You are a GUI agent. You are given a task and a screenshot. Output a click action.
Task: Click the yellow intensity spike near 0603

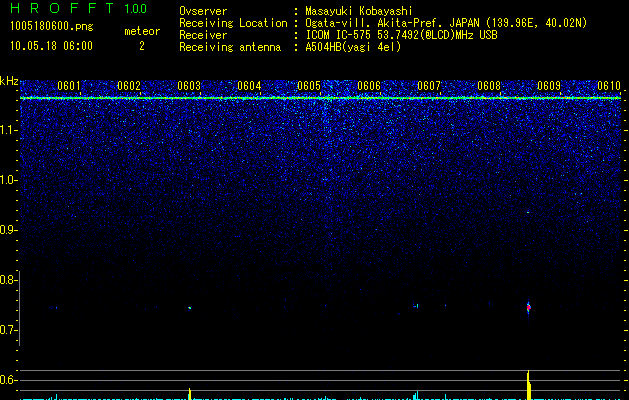coord(190,394)
